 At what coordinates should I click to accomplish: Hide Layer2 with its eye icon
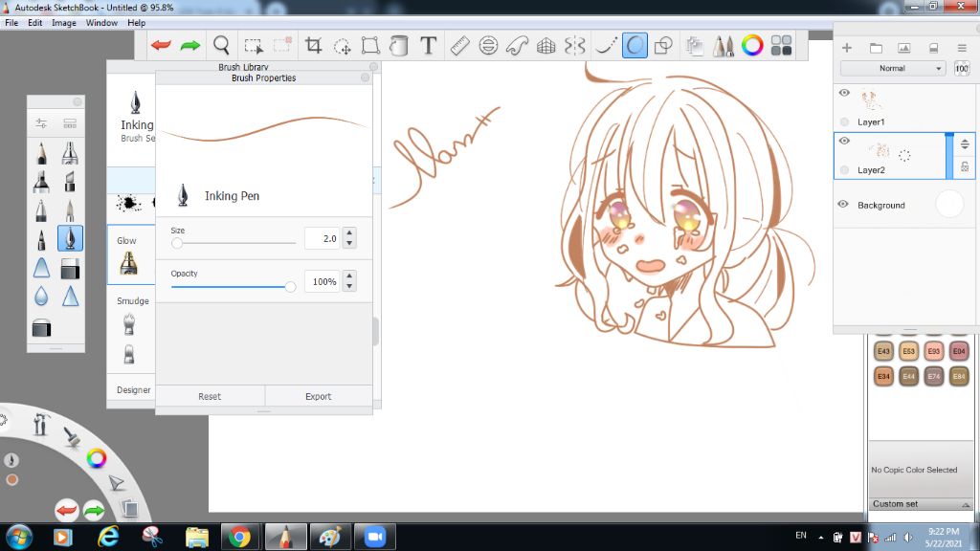(844, 141)
